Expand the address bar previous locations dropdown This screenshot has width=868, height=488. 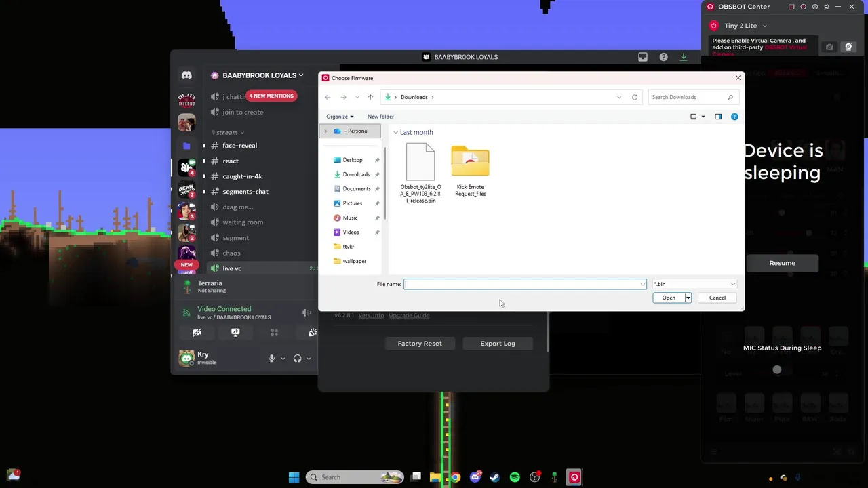point(619,97)
